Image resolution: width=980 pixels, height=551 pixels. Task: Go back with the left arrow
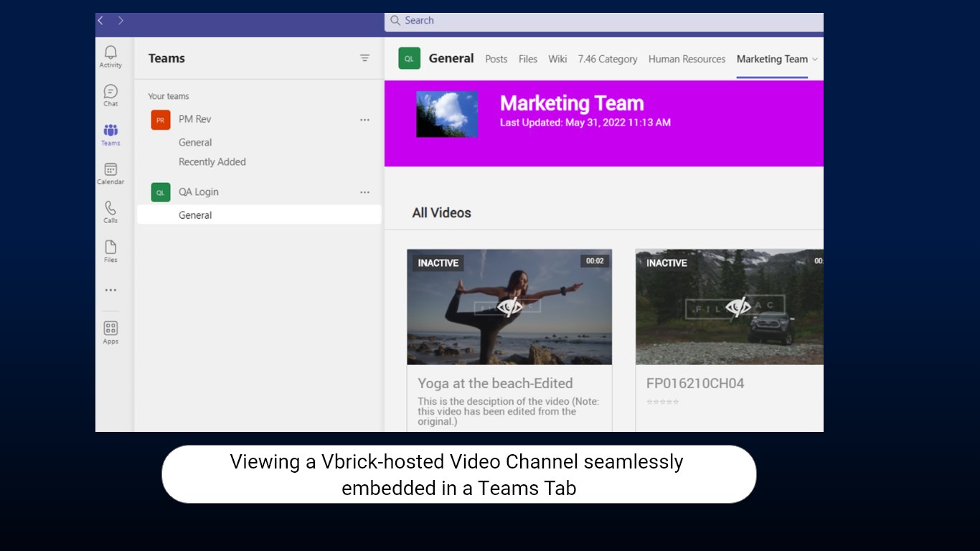[x=100, y=21]
